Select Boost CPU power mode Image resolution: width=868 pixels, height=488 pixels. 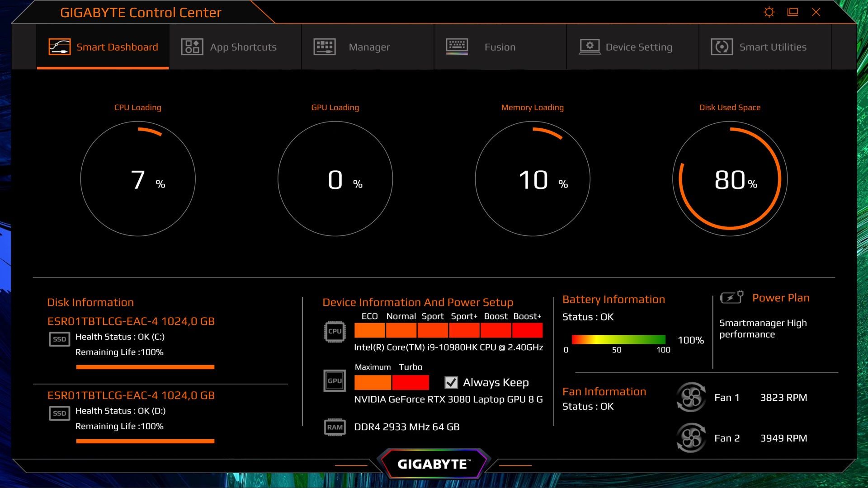tap(496, 330)
